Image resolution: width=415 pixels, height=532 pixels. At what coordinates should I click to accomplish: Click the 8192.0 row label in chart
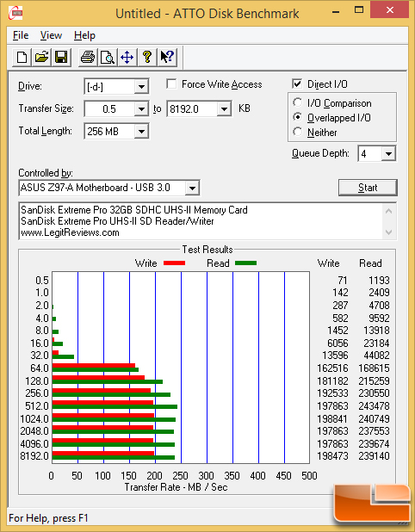click(34, 456)
